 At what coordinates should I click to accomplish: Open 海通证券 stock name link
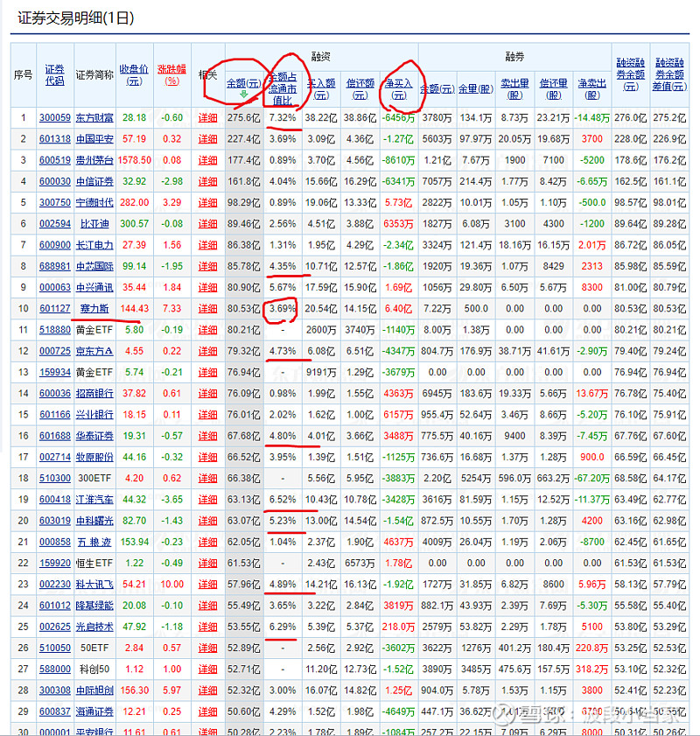point(94,711)
